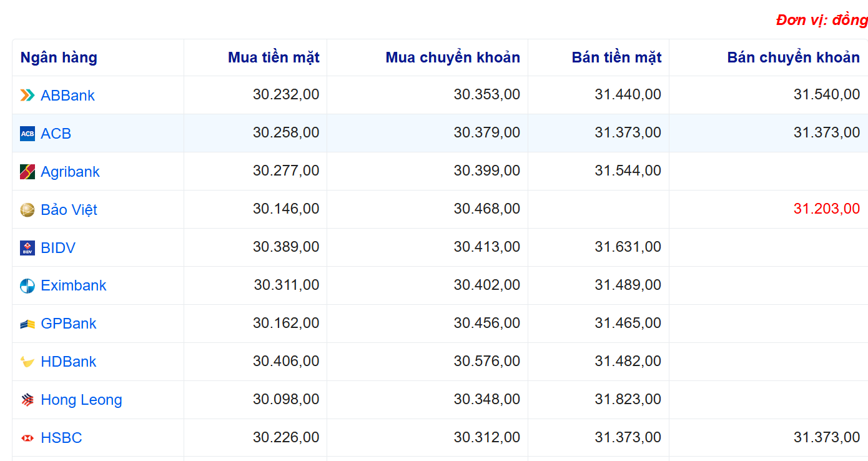Viewport: 868px width, 461px height.
Task: Sort by Mua tiền mặt column header
Action: [x=274, y=57]
